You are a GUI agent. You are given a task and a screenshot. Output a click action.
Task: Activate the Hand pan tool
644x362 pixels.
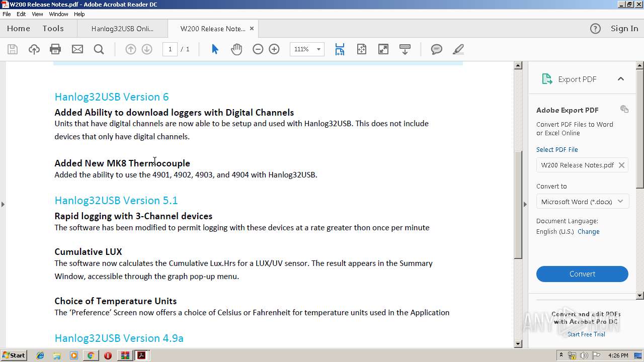[236, 49]
